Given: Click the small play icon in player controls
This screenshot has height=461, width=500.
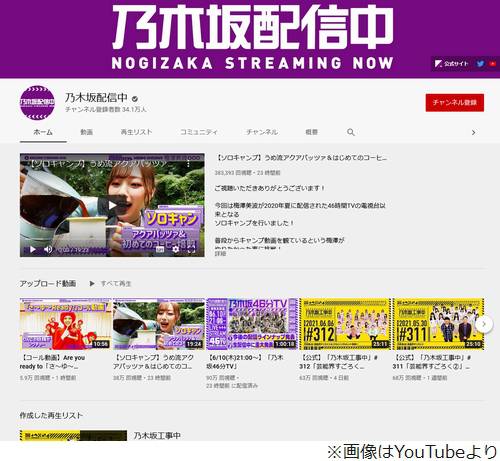Looking at the screenshot, I should (33, 249).
